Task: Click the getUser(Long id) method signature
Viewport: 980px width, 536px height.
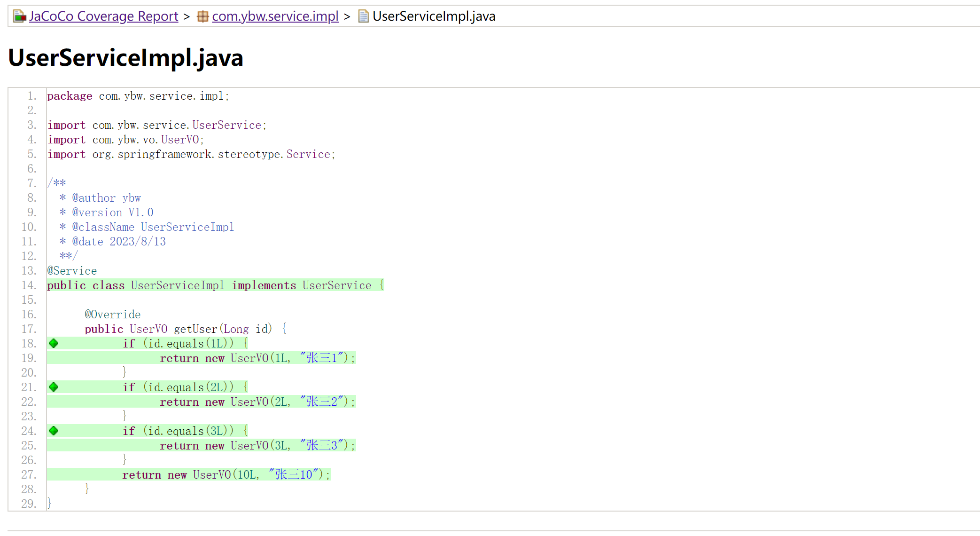Action: pyautogui.click(x=186, y=329)
